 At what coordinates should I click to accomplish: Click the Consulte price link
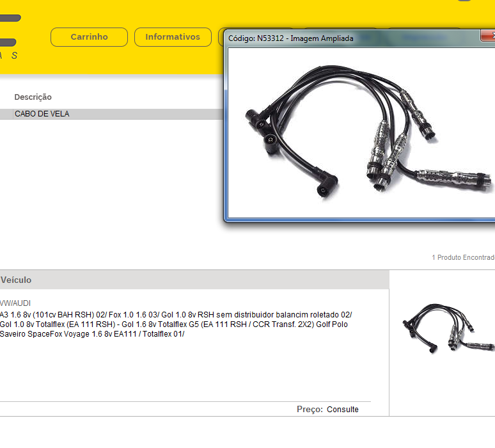(x=343, y=410)
